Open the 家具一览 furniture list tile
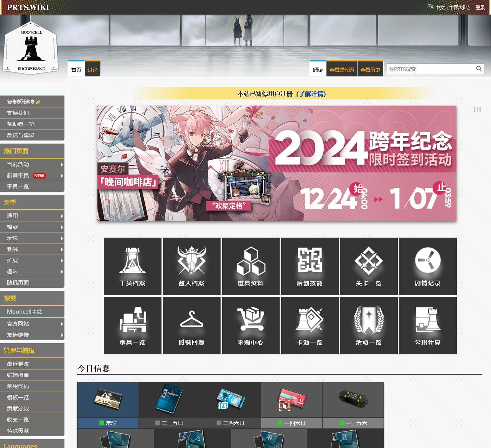The image size is (491, 448). 132,325
